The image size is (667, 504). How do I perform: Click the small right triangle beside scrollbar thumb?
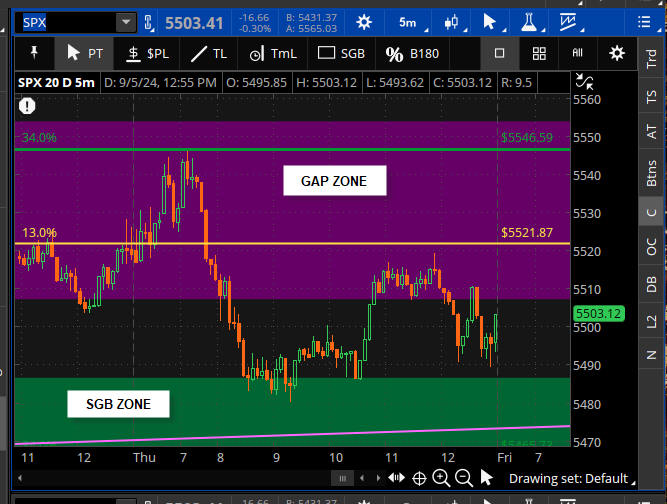coord(378,478)
